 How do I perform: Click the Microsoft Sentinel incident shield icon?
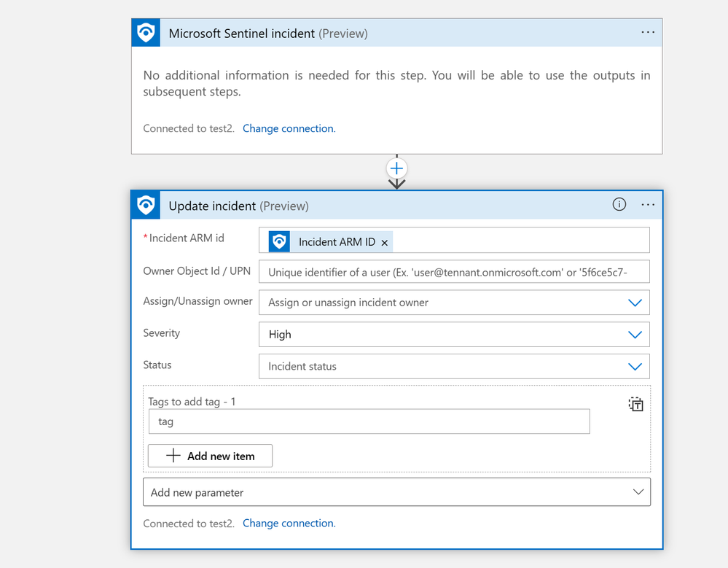point(146,33)
